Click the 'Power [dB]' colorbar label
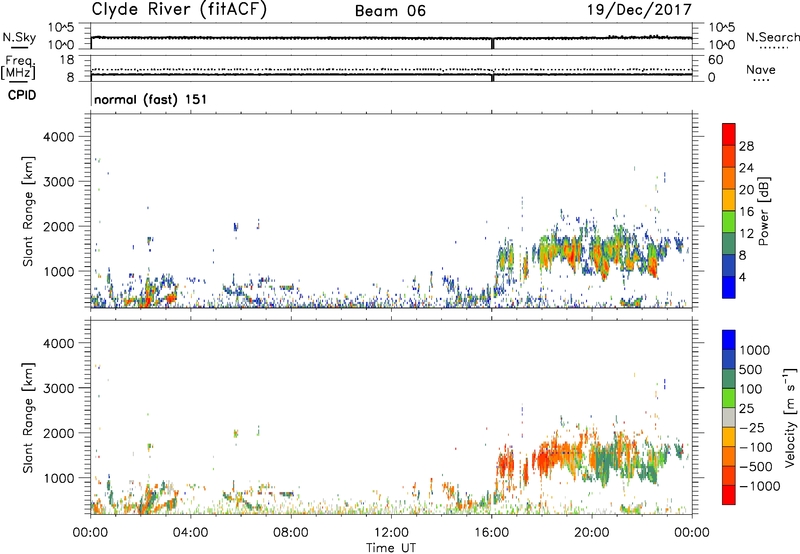Image resolution: width=800 pixels, height=554 pixels. click(x=763, y=211)
